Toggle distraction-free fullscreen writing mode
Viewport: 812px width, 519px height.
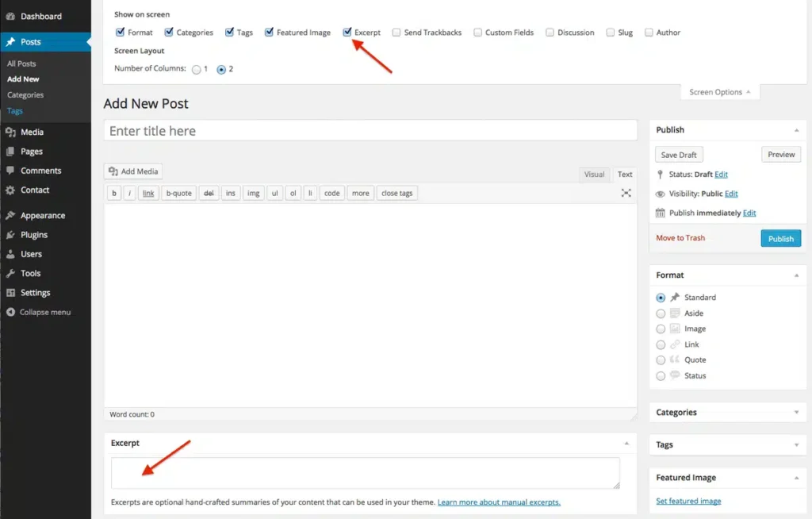626,192
